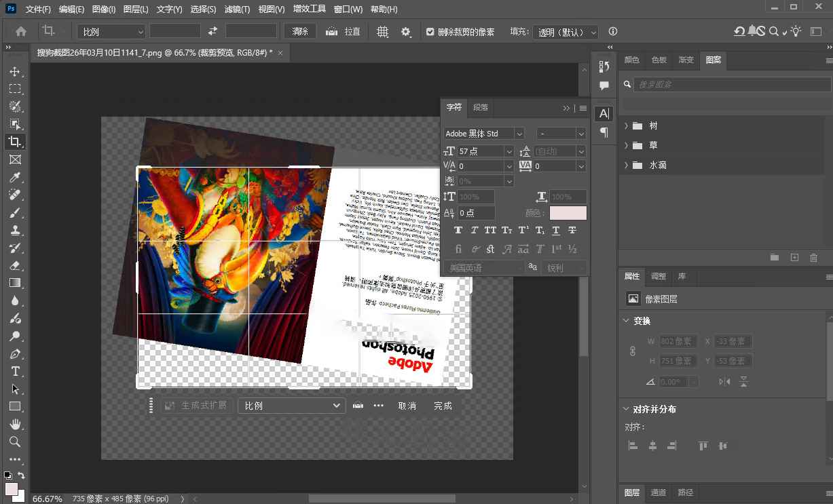This screenshot has width=833, height=504.
Task: Open the 图层(L) menu
Action: (136, 9)
